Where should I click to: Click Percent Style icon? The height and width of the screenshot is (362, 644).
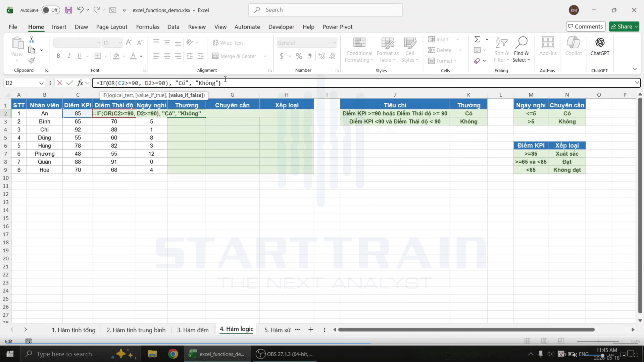click(x=299, y=56)
